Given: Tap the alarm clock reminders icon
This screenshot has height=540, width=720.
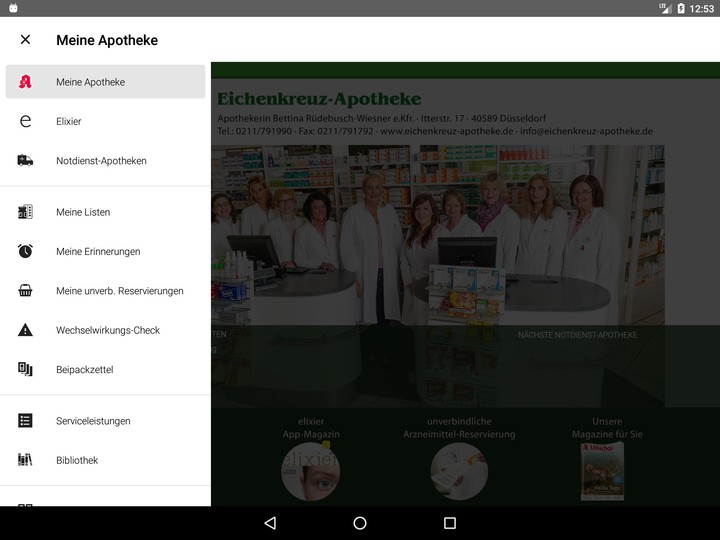Looking at the screenshot, I should point(25,251).
